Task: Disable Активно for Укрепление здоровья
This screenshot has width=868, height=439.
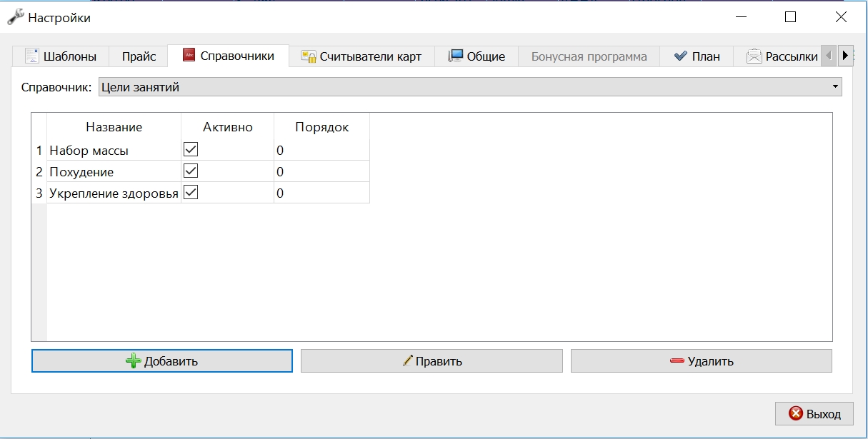Action: pyautogui.click(x=191, y=193)
